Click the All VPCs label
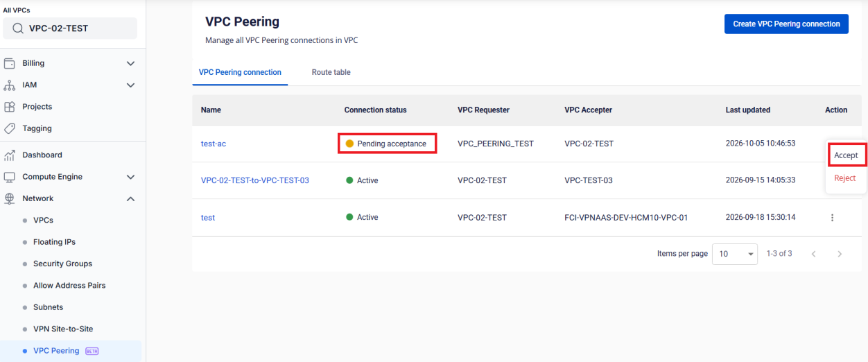The image size is (868, 362). pos(17,10)
